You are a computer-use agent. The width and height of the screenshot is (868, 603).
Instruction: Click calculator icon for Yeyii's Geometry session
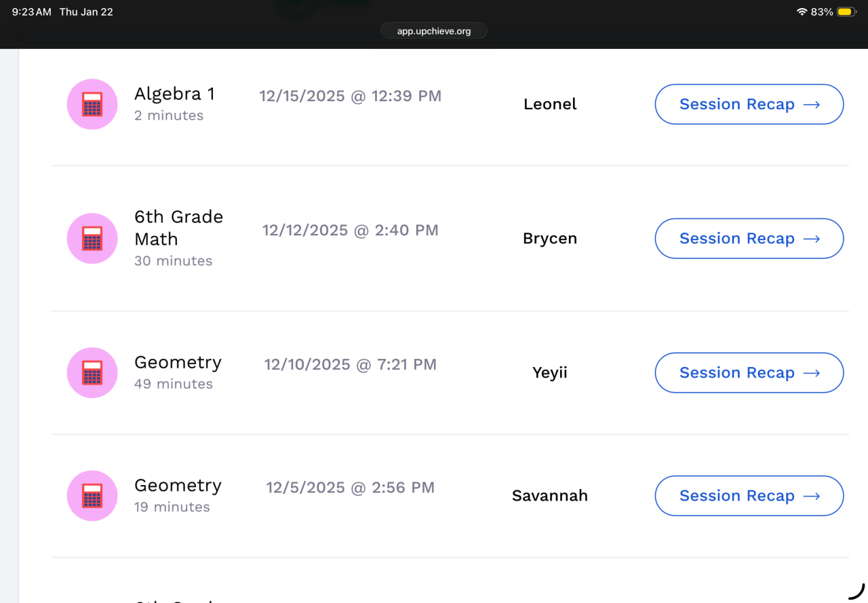[92, 373]
